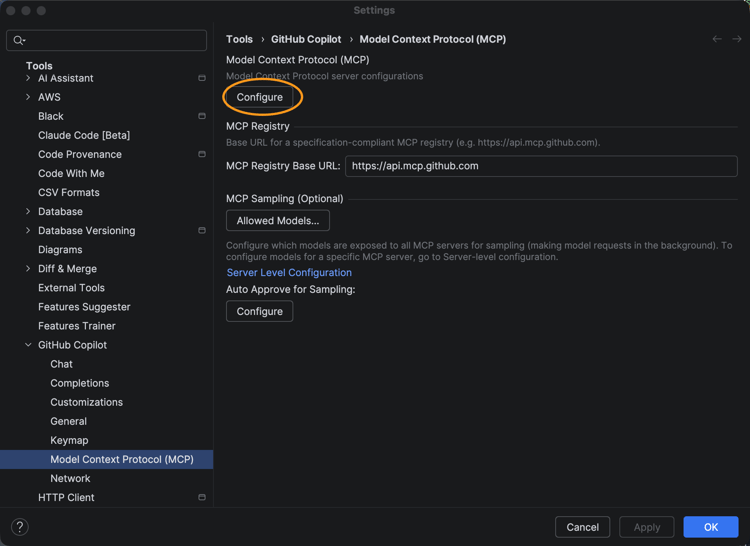The width and height of the screenshot is (750, 546).
Task: Open Copilot Chat settings
Action: [x=61, y=364]
